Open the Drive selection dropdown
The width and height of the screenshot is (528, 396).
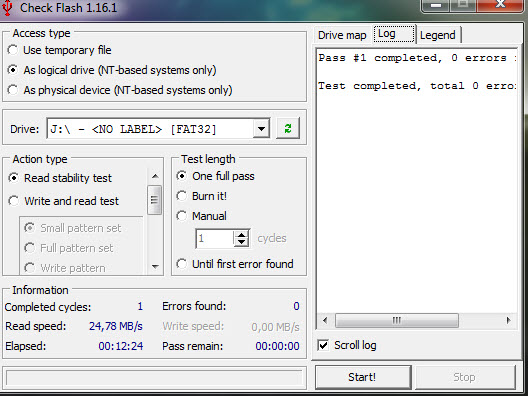coord(261,129)
